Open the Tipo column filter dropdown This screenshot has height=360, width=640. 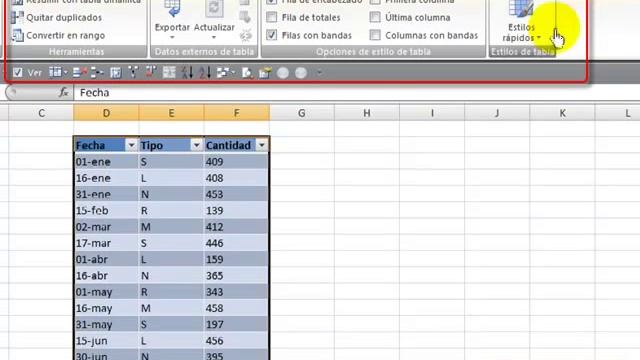[196, 145]
